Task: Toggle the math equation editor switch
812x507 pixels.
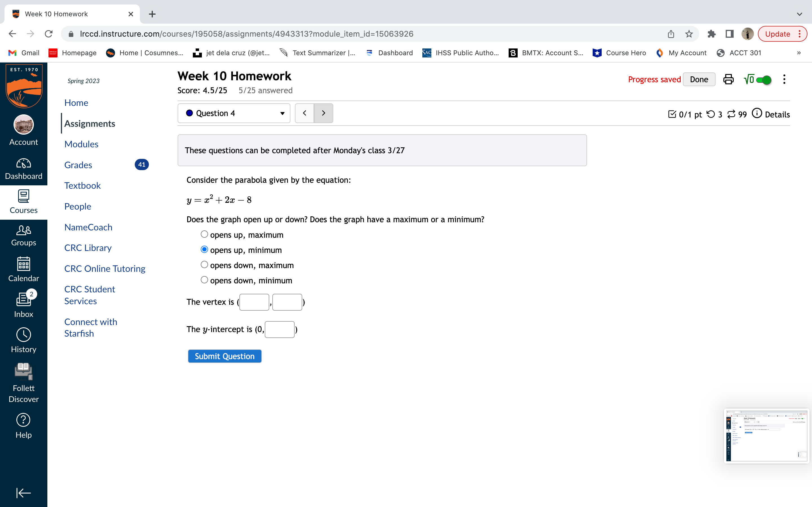Action: click(x=764, y=80)
